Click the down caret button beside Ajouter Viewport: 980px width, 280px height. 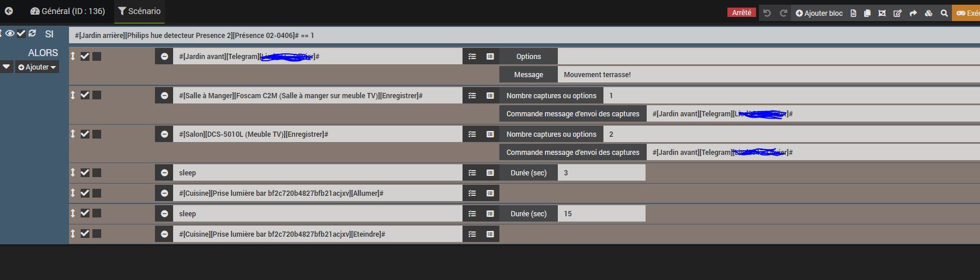pyautogui.click(x=6, y=67)
